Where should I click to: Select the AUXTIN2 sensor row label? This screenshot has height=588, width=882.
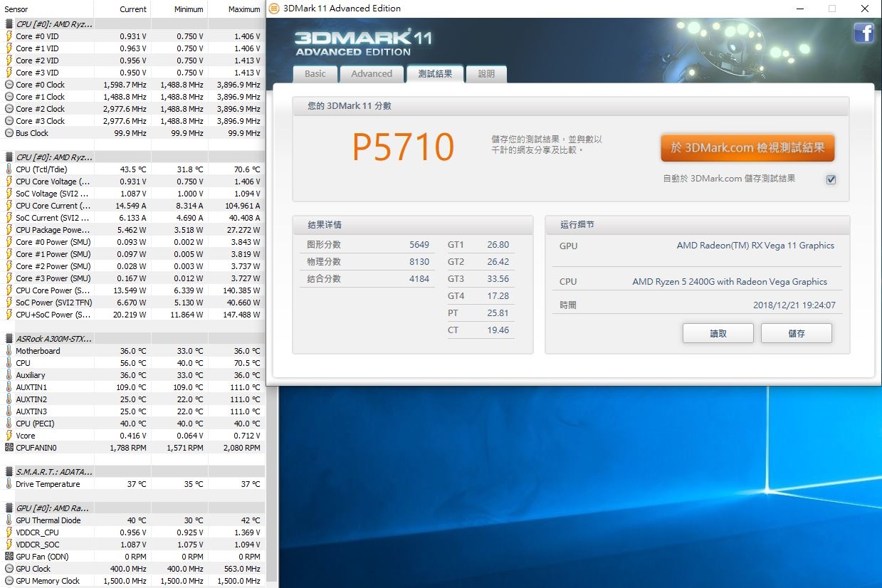31,399
